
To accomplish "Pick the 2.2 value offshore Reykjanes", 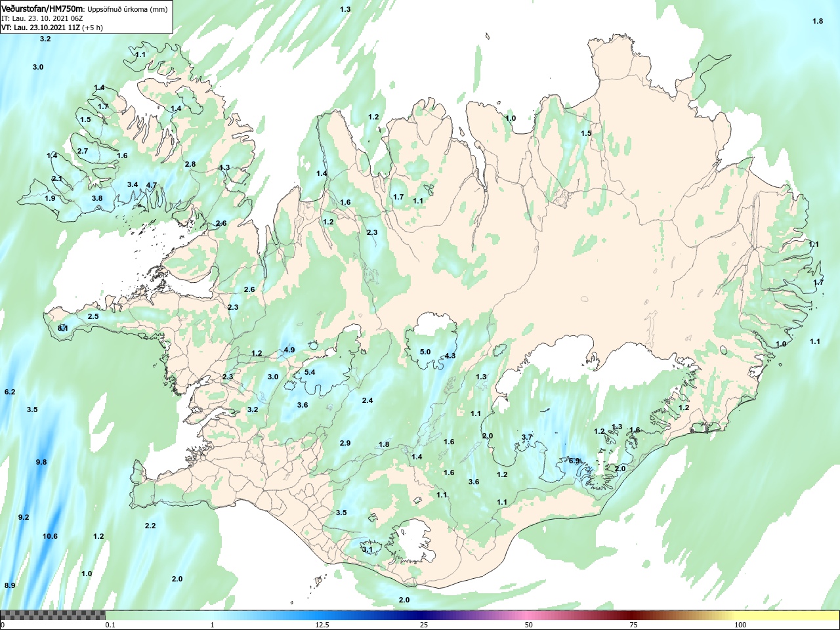I will (x=150, y=526).
